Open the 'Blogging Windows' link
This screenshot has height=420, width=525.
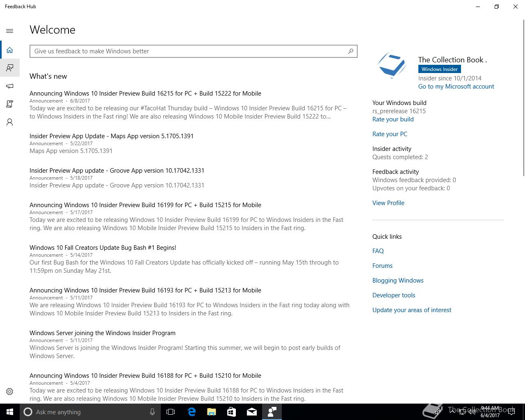coord(398,281)
